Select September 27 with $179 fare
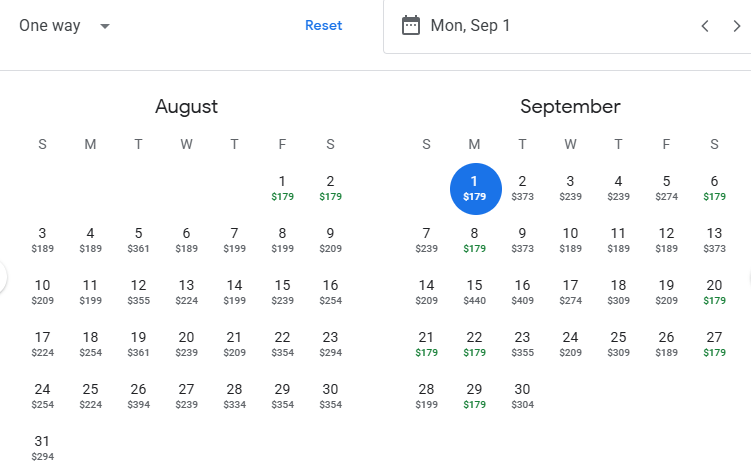The image size is (751, 466). pos(714,344)
